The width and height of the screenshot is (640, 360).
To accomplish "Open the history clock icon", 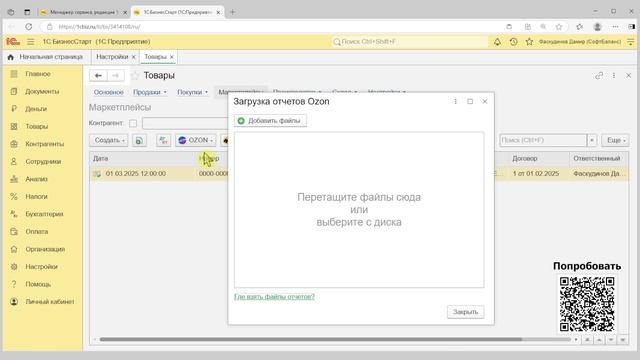I will (513, 42).
